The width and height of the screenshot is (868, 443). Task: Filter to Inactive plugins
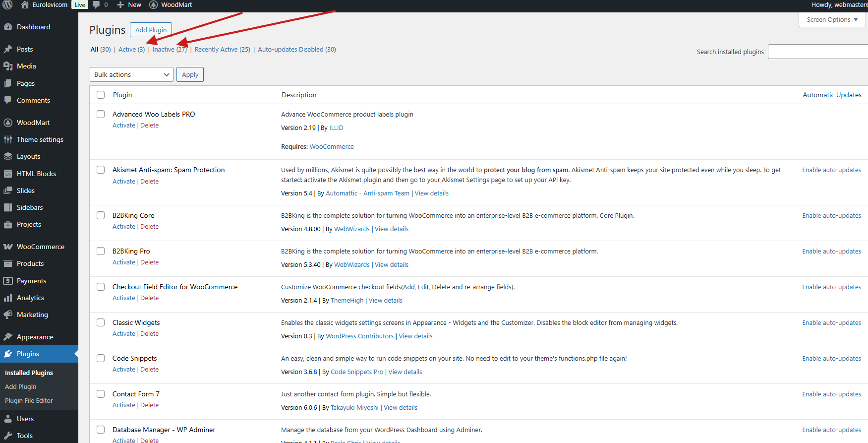pyautogui.click(x=170, y=49)
